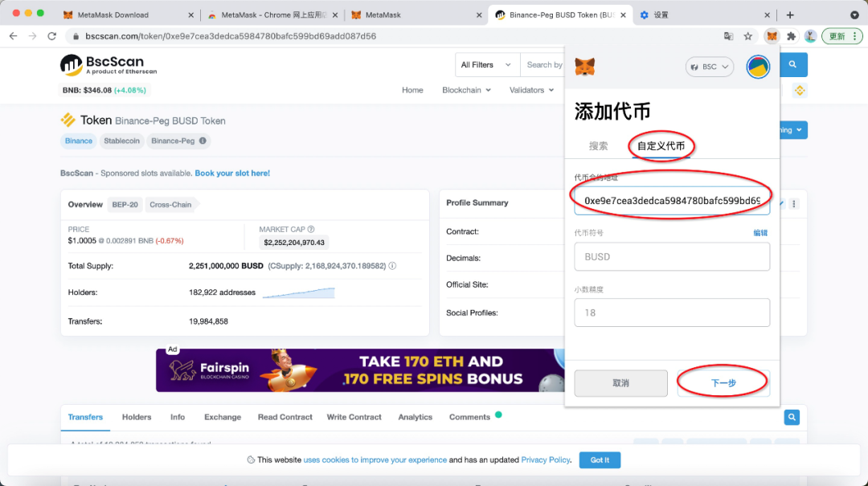The width and height of the screenshot is (868, 486).
Task: Open the Chrome extensions puzzle icon
Action: [x=791, y=36]
